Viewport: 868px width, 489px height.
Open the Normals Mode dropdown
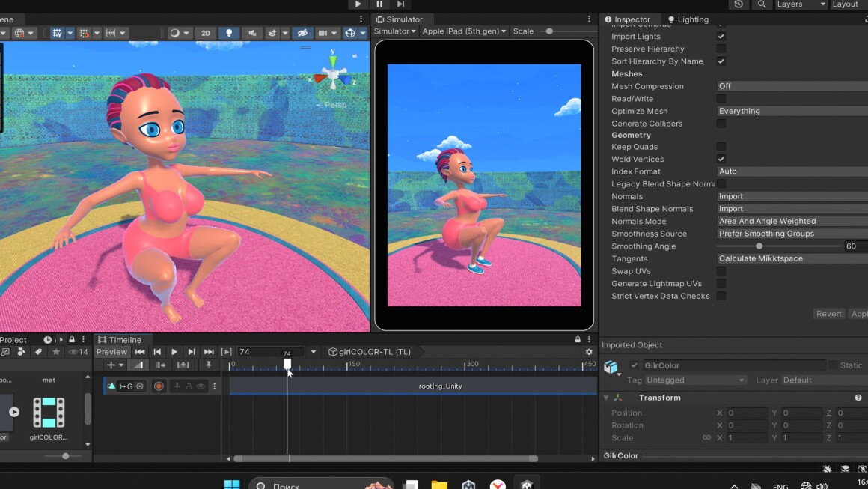click(x=792, y=221)
